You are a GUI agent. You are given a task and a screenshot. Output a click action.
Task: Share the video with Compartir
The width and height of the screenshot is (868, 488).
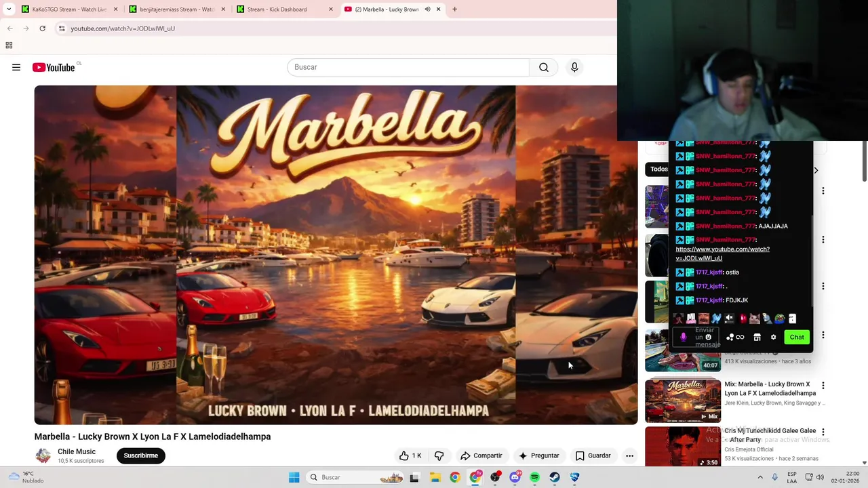481,455
